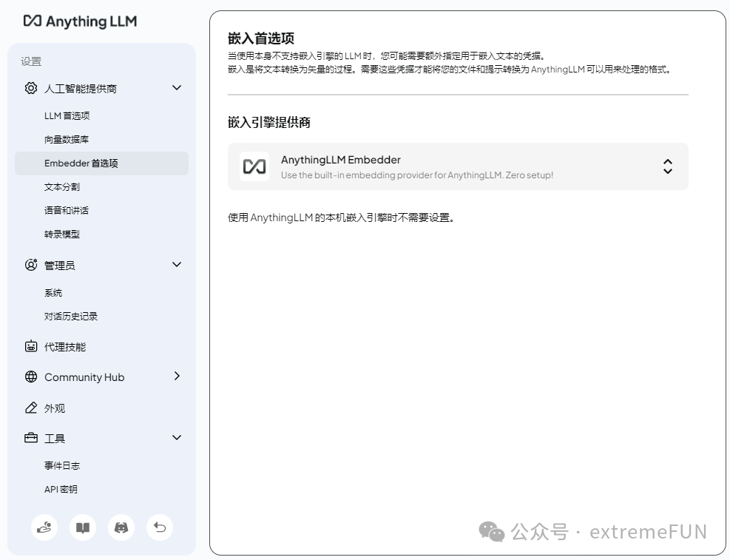The width and height of the screenshot is (730, 560).
Task: Click the toolbox icon beside 工具
Action: point(31,438)
